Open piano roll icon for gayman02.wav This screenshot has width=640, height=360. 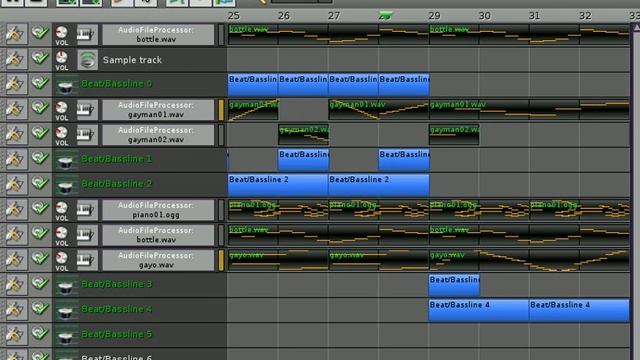pyautogui.click(x=87, y=135)
